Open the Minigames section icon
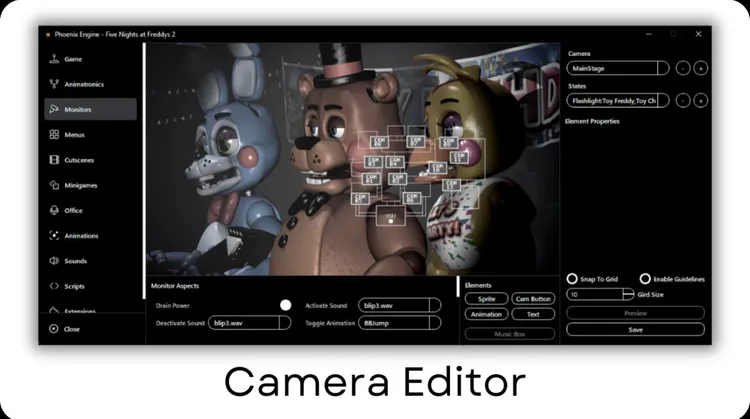 tap(54, 185)
